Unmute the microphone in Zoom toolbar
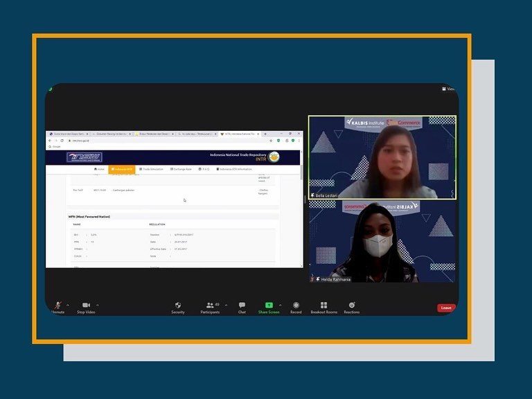 click(58, 307)
